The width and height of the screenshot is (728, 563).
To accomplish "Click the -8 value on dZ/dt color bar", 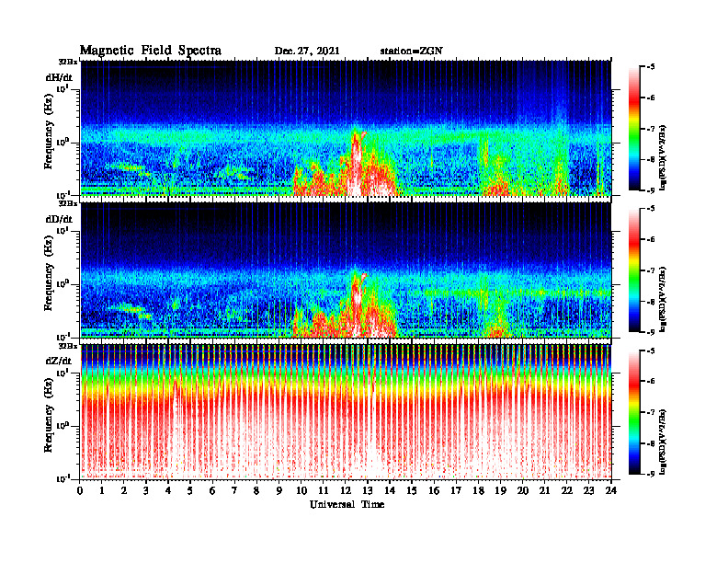I will 651,443.
